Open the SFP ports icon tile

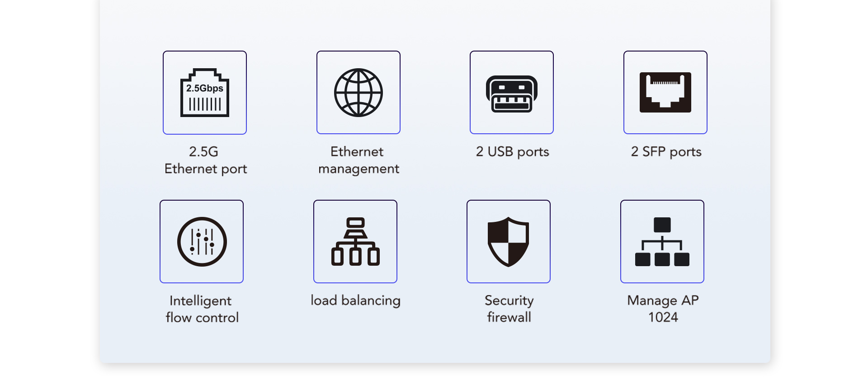665,93
